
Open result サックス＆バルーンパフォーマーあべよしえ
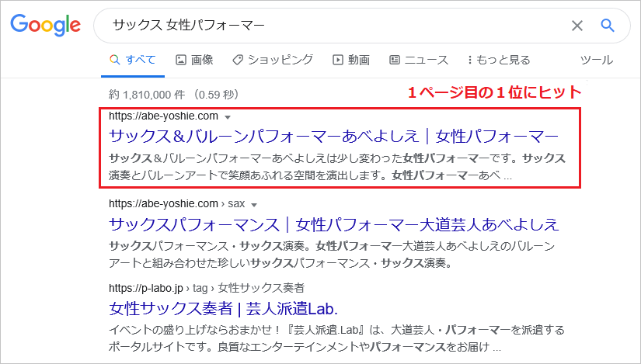333,136
